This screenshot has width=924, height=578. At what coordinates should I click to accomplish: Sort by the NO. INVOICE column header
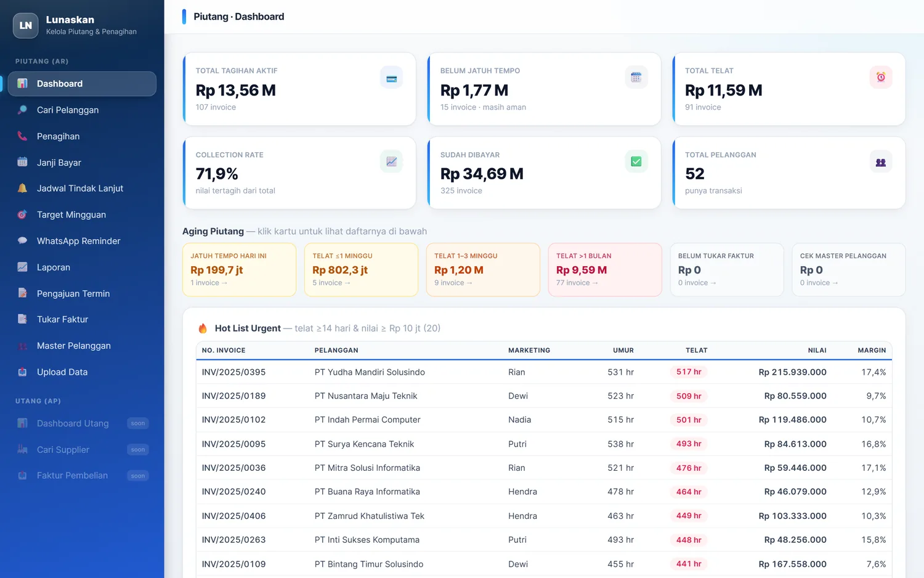coord(224,350)
